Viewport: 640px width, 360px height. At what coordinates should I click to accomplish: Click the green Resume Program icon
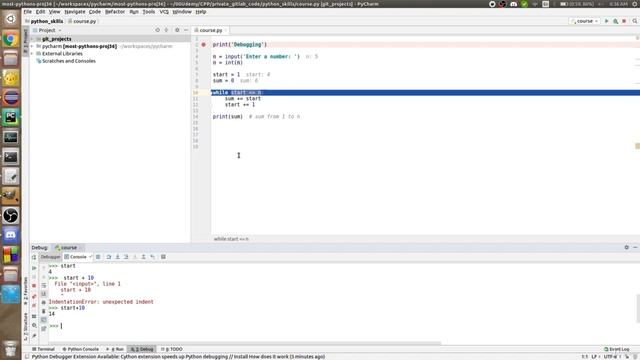pos(34,268)
